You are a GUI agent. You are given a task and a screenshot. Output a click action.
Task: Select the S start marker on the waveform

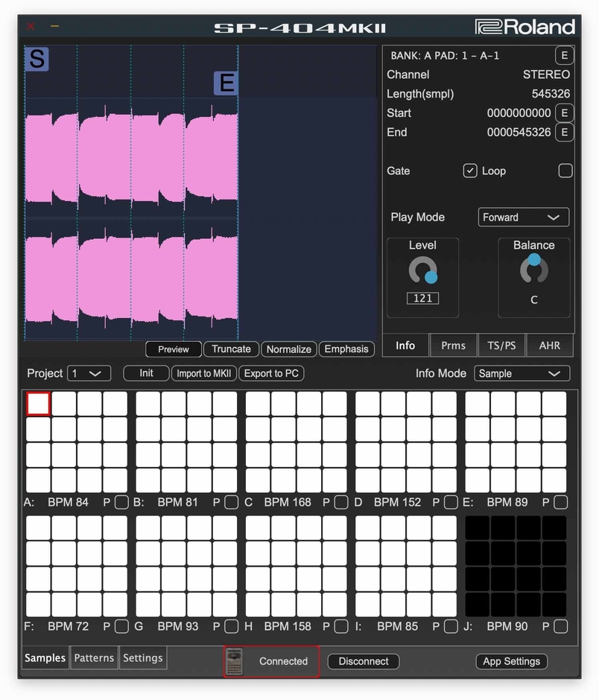click(x=37, y=57)
